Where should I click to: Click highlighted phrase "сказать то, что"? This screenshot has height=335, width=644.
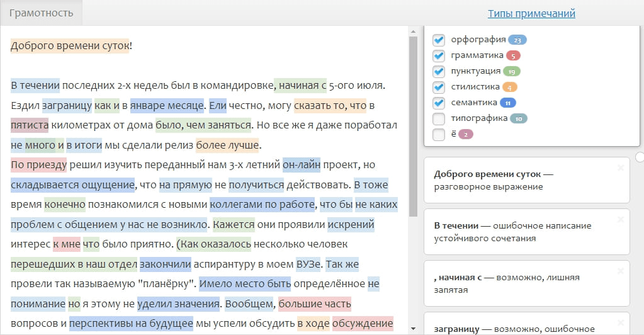click(330, 106)
